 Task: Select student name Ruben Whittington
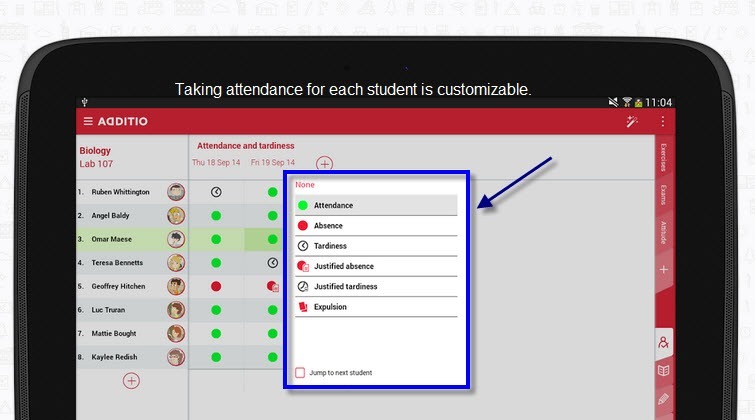(120, 192)
